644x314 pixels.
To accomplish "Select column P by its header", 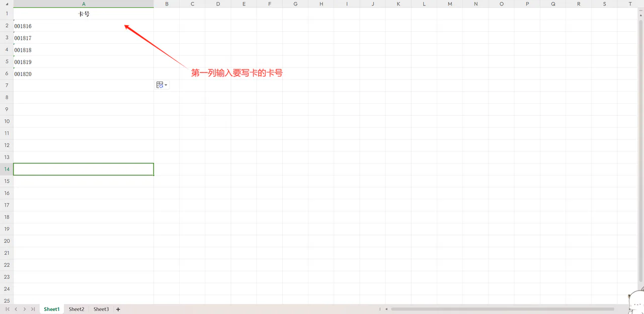I will tap(527, 4).
